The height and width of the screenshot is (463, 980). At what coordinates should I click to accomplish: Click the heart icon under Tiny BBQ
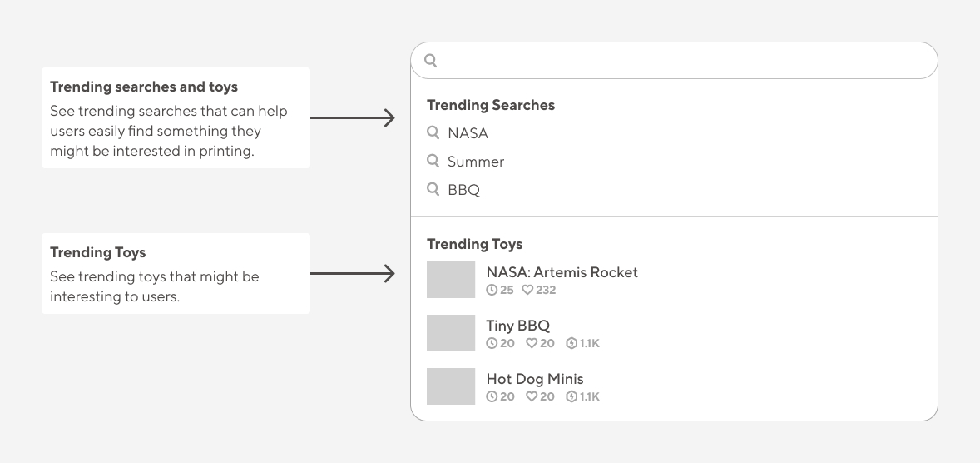[532, 343]
